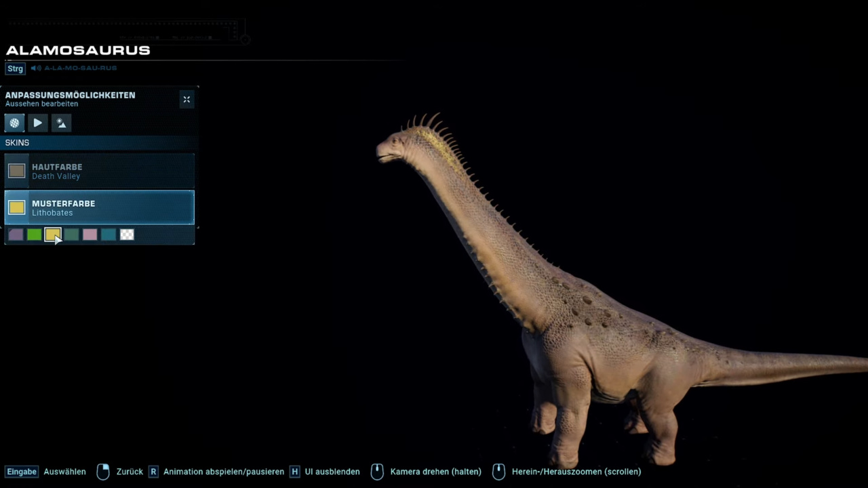Screen dimensions: 868x488
Task: Click the Zurück mouse icon
Action: pyautogui.click(x=103, y=472)
